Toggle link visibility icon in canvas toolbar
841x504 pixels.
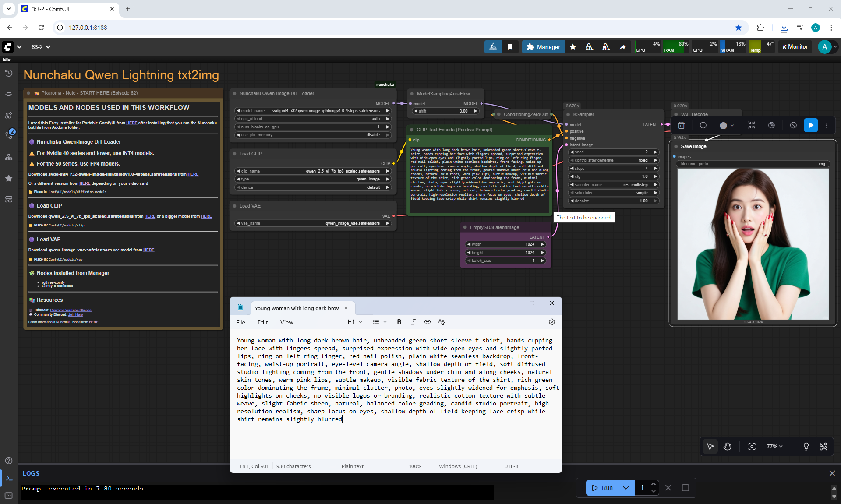[823, 446]
